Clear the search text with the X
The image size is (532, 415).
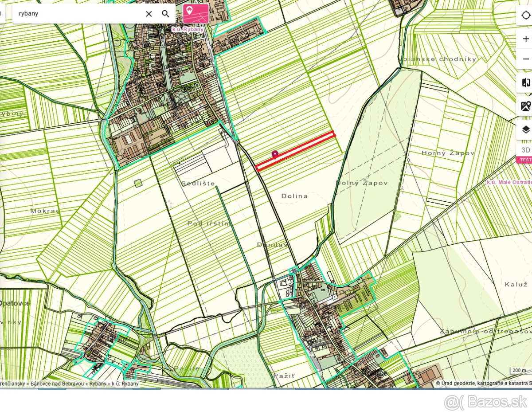[x=149, y=14]
